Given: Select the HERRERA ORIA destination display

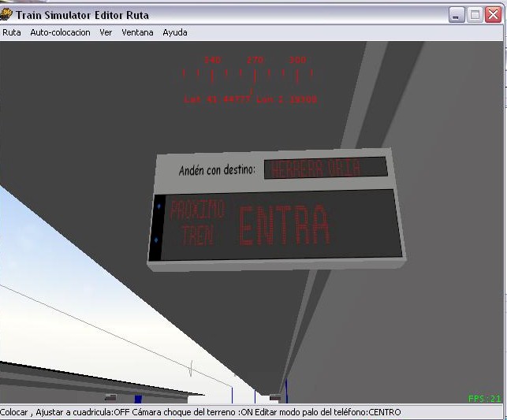Looking at the screenshot, I should (x=324, y=168).
